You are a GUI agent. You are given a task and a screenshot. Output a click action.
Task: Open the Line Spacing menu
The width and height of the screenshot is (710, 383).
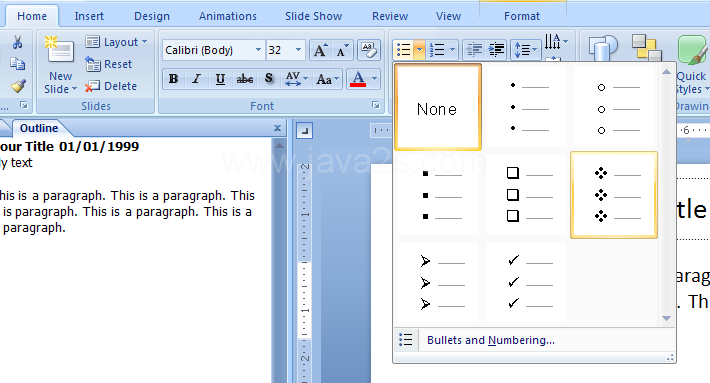click(525, 50)
